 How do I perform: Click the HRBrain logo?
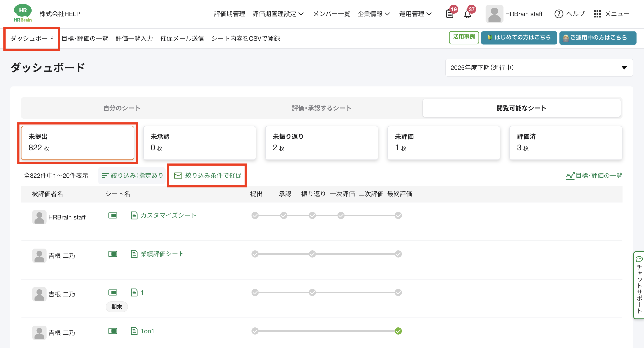coord(23,13)
